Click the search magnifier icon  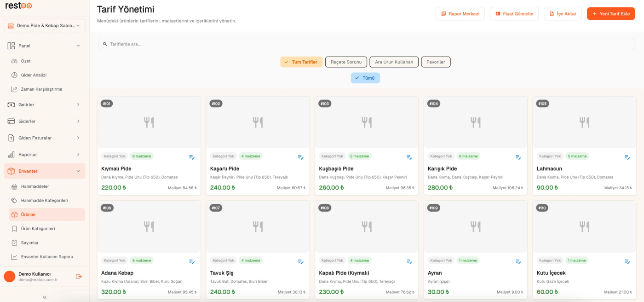tap(105, 44)
